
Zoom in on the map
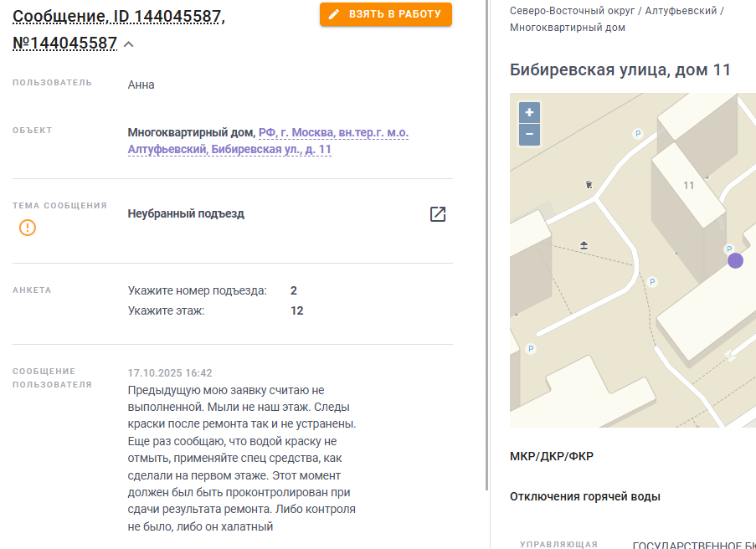(529, 113)
